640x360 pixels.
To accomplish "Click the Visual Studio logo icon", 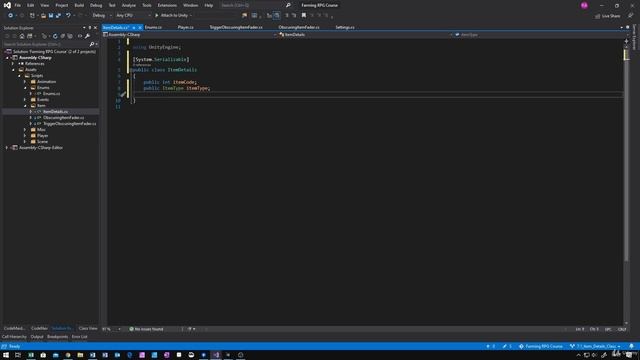I will (7, 5).
